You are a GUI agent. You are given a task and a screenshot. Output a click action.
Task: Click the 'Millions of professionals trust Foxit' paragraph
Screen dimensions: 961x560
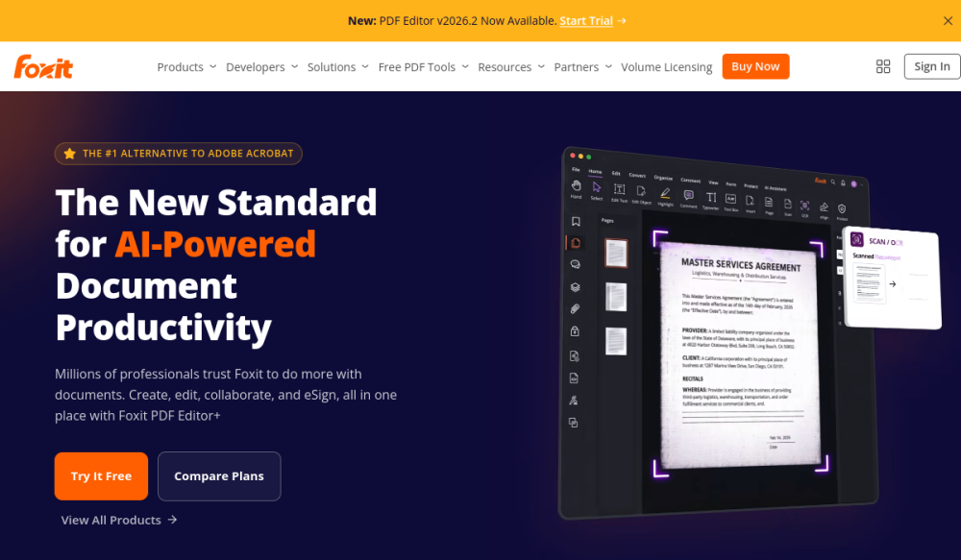(x=226, y=395)
